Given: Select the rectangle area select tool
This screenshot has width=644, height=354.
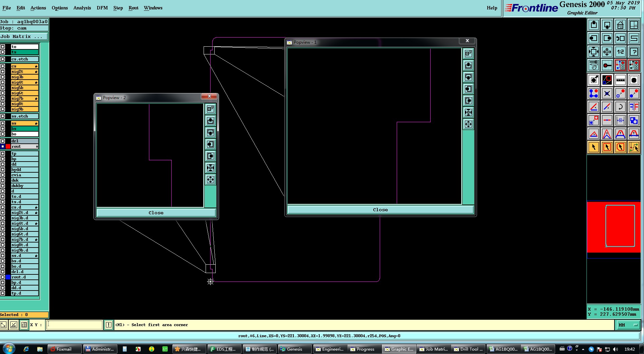Looking at the screenshot, I should click(607, 147).
